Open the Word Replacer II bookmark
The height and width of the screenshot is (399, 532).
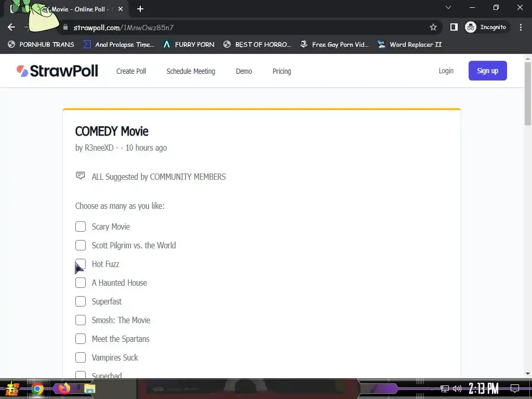tap(409, 45)
